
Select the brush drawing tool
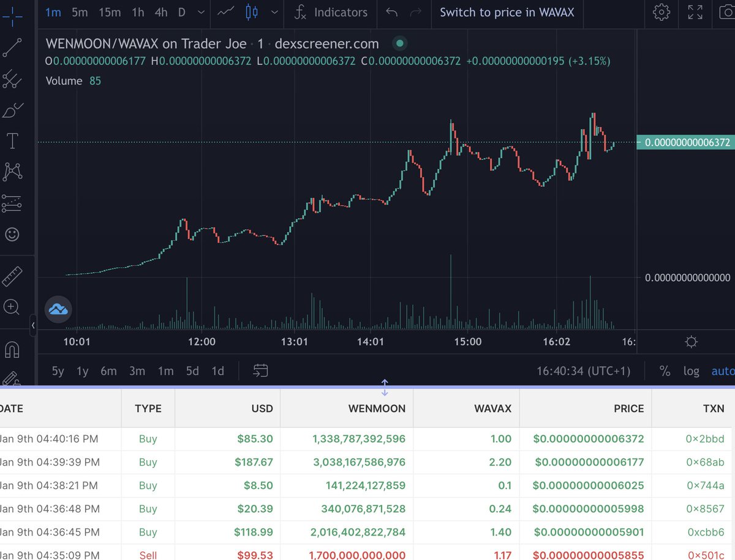point(12,111)
